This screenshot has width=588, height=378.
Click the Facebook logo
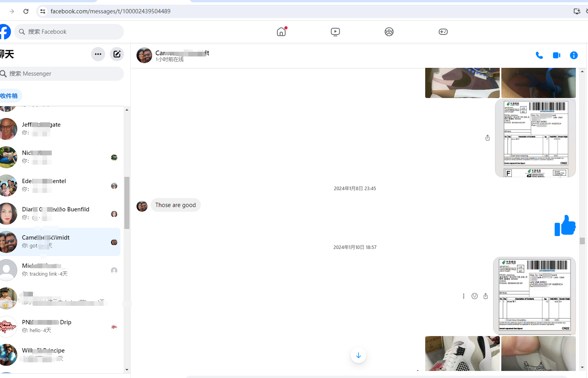pos(5,32)
